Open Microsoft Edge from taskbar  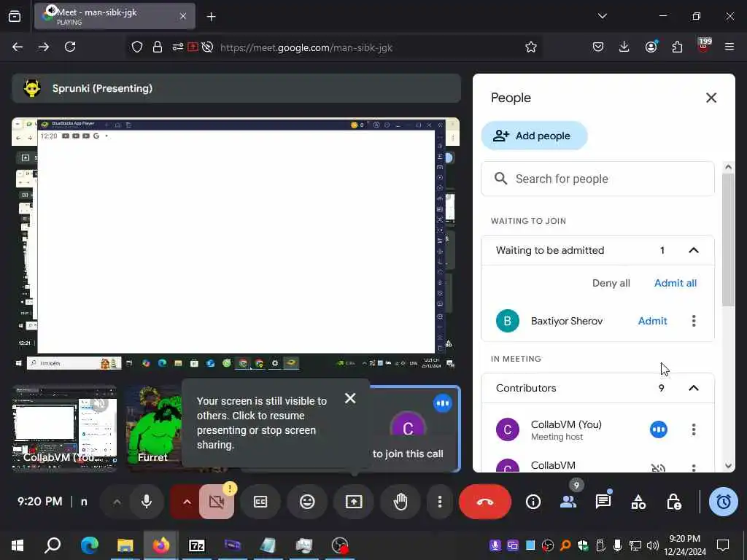point(89,545)
